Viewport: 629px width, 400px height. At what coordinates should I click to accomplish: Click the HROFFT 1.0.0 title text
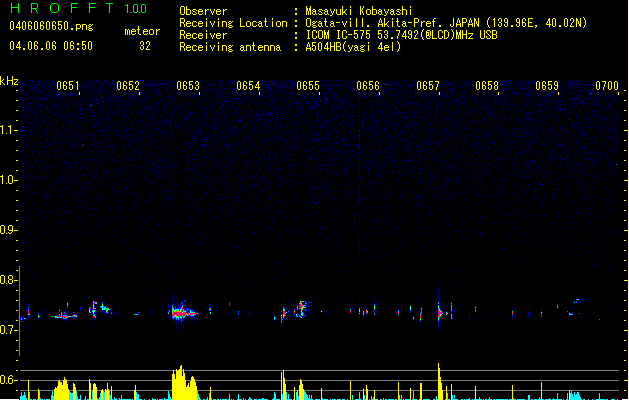click(x=78, y=8)
